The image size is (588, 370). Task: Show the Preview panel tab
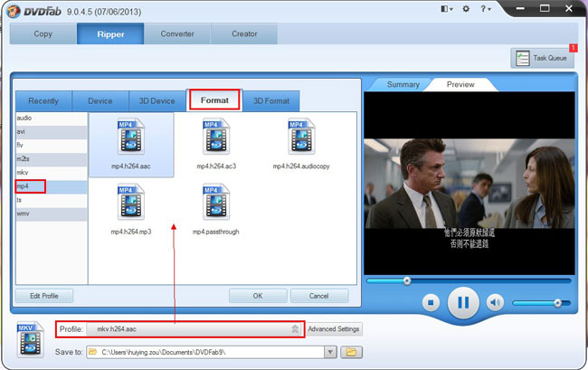tap(460, 84)
